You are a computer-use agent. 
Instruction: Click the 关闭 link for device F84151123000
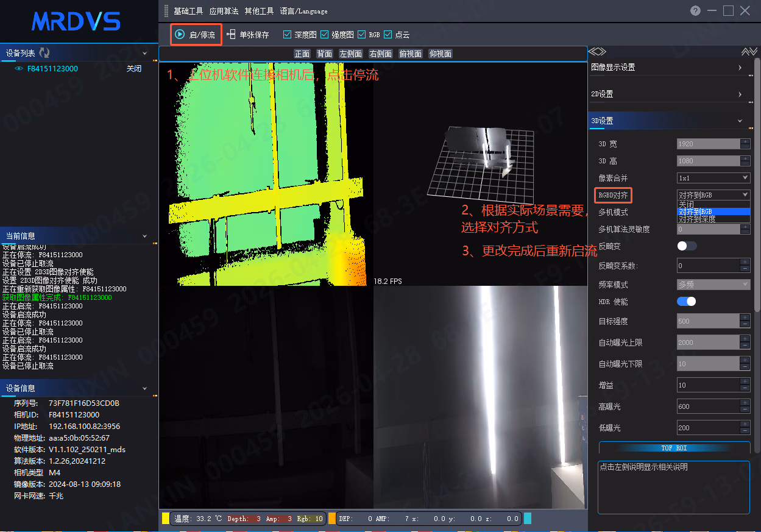(134, 69)
